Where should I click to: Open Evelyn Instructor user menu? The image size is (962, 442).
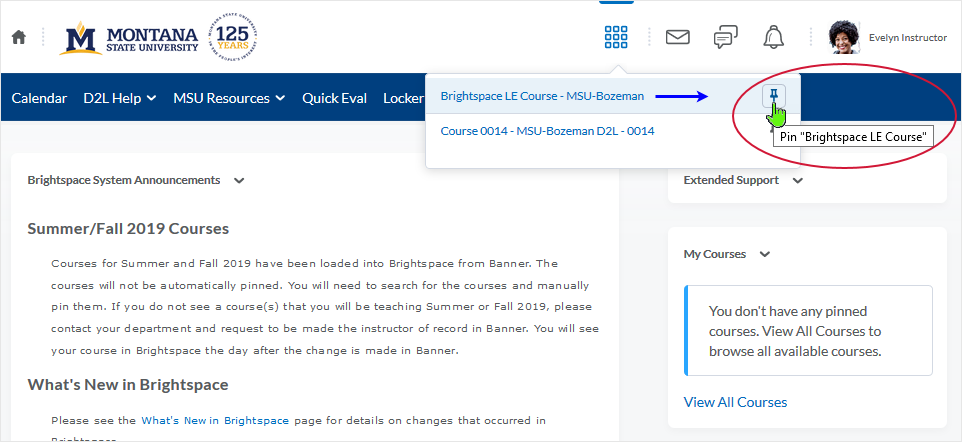907,37
